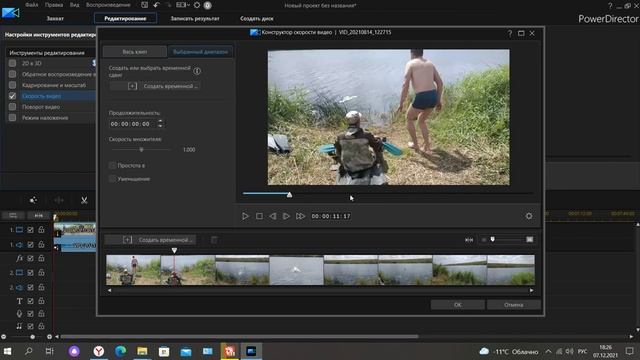Click the microphone voice track icon
The height and width of the screenshot is (360, 640).
pos(19,313)
